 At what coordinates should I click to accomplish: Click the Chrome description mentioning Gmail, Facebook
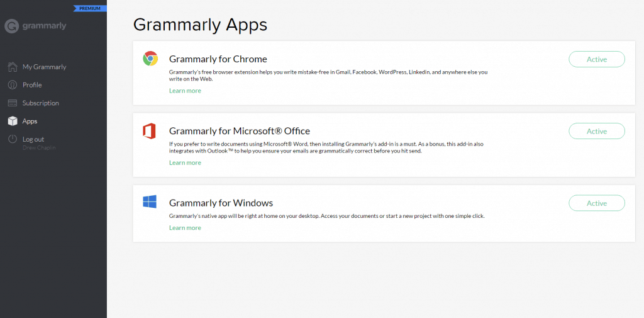click(x=328, y=76)
